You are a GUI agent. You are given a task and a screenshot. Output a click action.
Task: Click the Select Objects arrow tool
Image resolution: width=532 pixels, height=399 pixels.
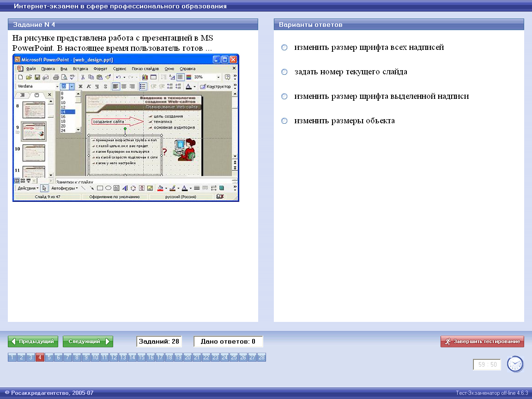click(x=44, y=188)
